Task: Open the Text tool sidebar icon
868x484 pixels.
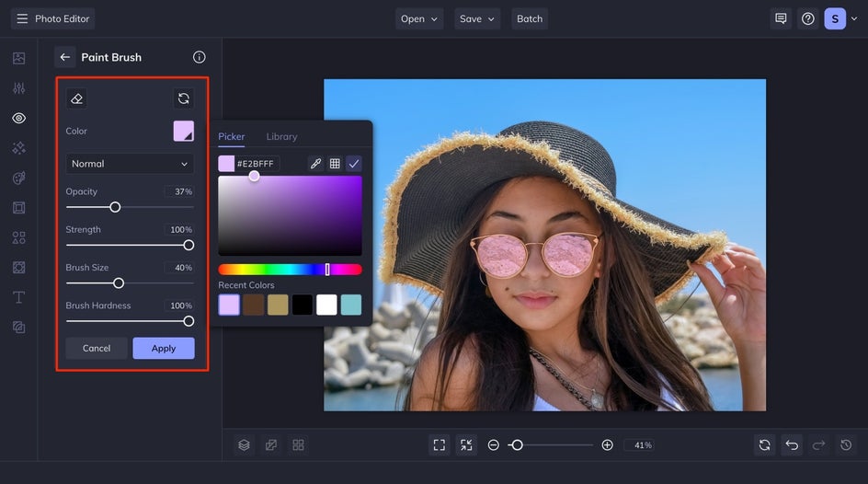Action: (18, 297)
